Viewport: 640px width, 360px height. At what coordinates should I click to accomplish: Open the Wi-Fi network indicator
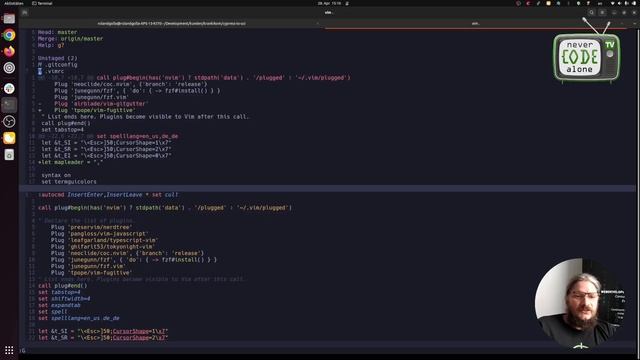[x=612, y=3]
